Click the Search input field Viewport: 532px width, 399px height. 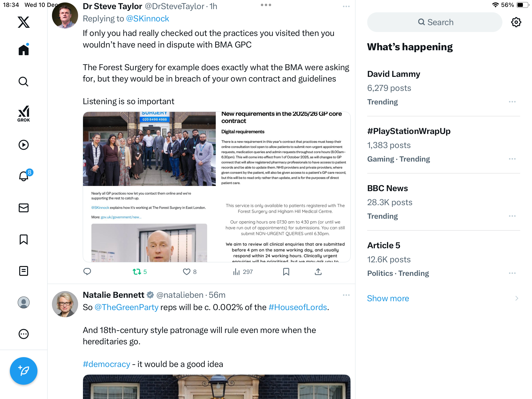coord(435,22)
